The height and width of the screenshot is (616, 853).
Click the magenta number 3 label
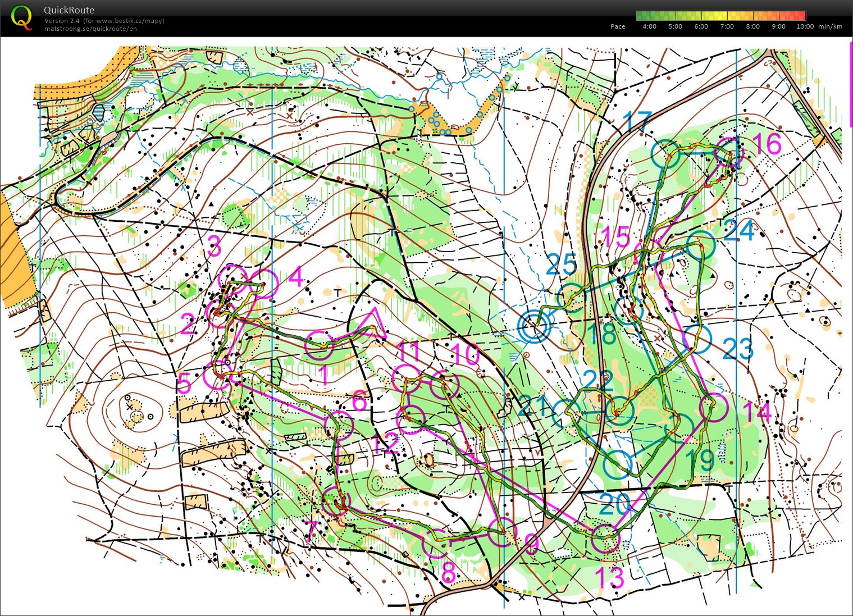point(215,247)
